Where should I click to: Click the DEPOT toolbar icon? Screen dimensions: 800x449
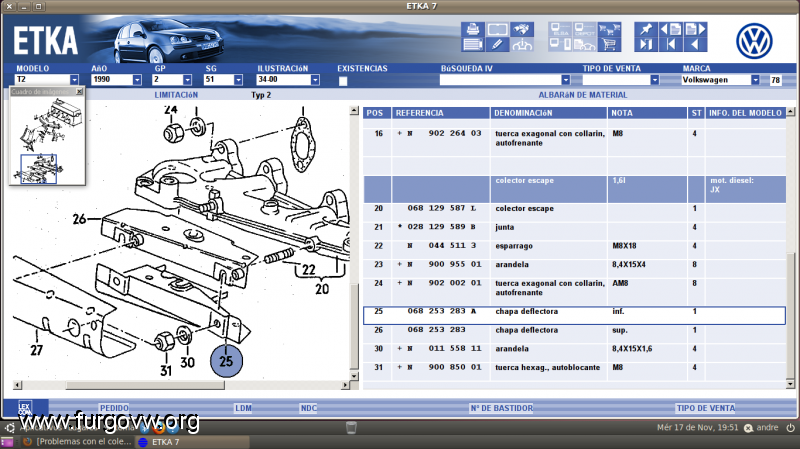(584, 29)
